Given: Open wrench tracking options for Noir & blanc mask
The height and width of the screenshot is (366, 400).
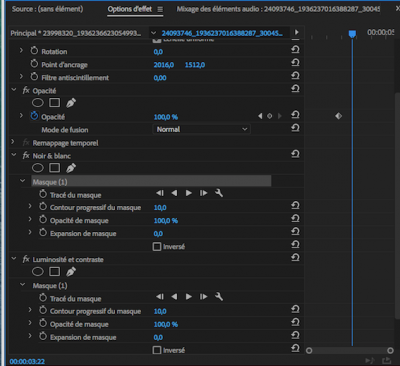Looking at the screenshot, I should click(x=219, y=193).
